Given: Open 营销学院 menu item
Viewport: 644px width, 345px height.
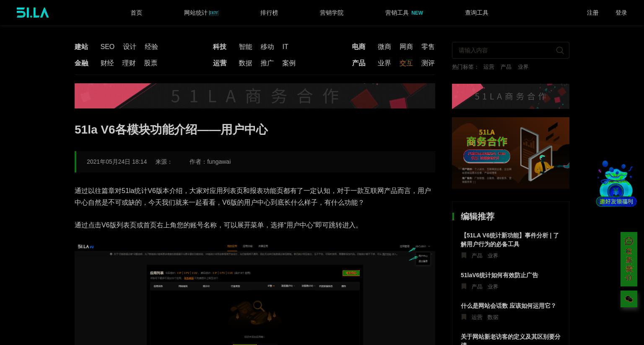Looking at the screenshot, I should coord(332,13).
